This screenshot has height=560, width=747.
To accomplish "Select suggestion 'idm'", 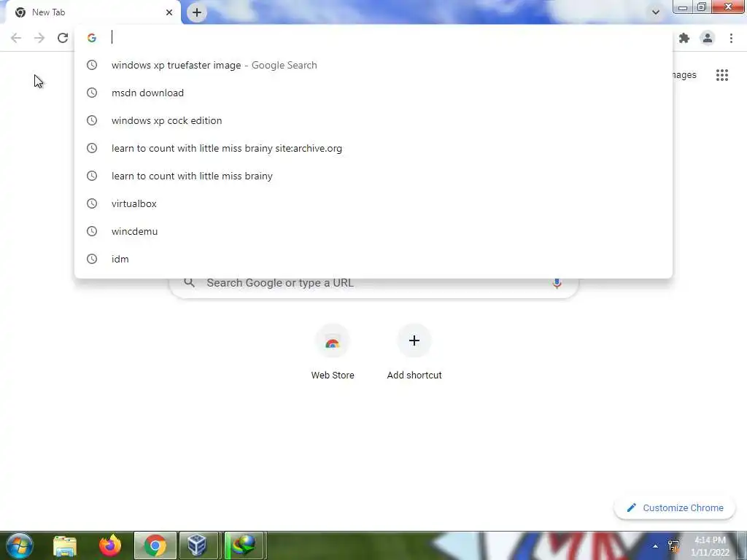I will coord(373,259).
